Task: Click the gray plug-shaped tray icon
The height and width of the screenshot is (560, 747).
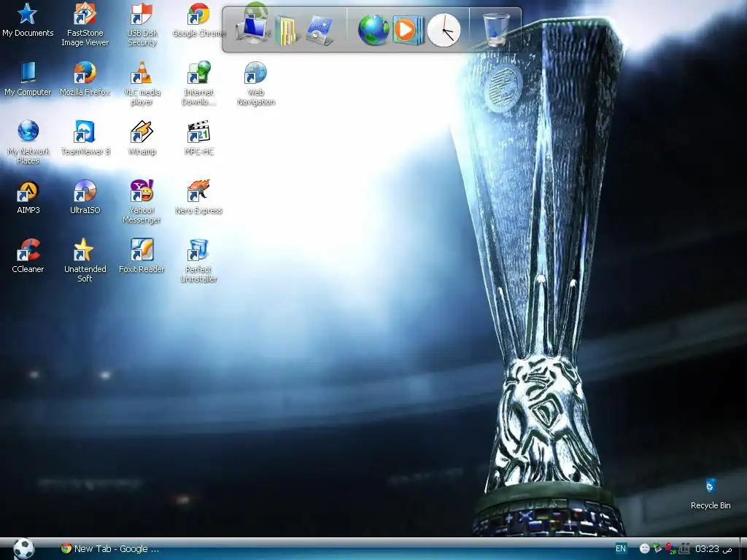Action: point(684,548)
